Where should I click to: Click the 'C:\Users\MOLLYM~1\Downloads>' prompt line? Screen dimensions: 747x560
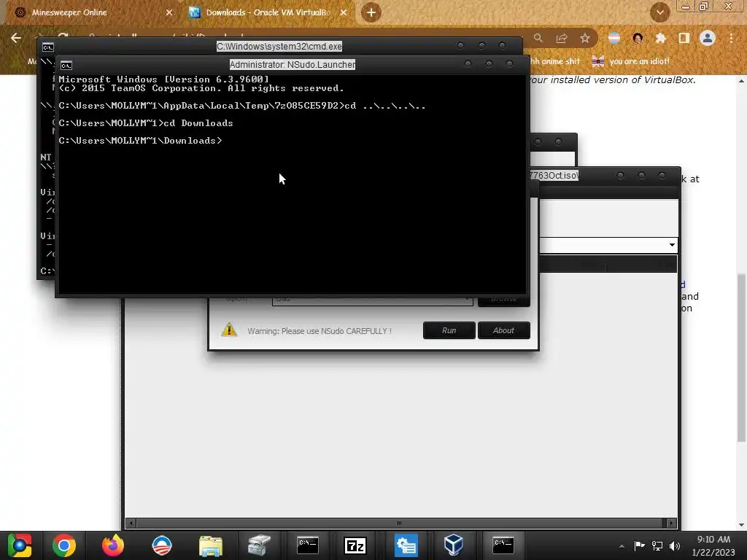click(x=140, y=141)
